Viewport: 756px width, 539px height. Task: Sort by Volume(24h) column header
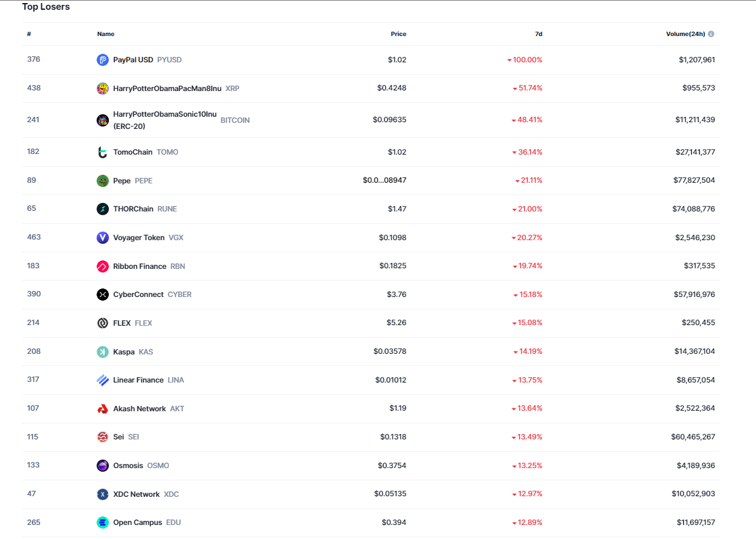[x=685, y=34]
